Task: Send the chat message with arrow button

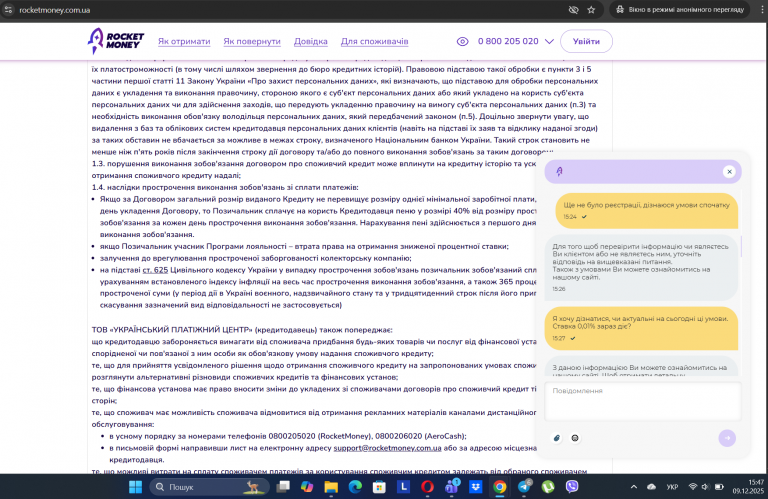Action: pos(727,438)
